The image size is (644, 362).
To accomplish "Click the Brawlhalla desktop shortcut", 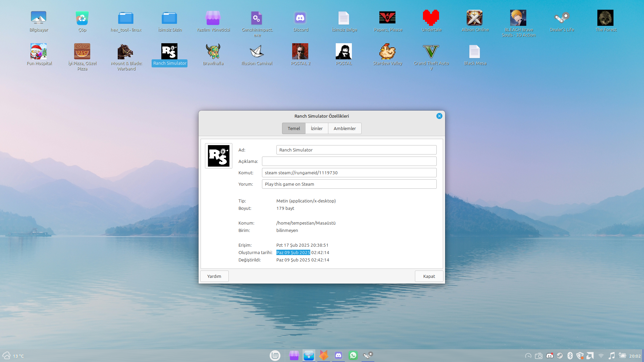I will click(213, 52).
